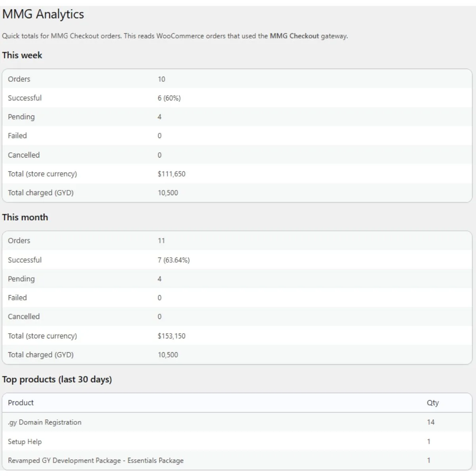The width and height of the screenshot is (476, 476).
Task: Click the Qty column header
Action: [433, 403]
